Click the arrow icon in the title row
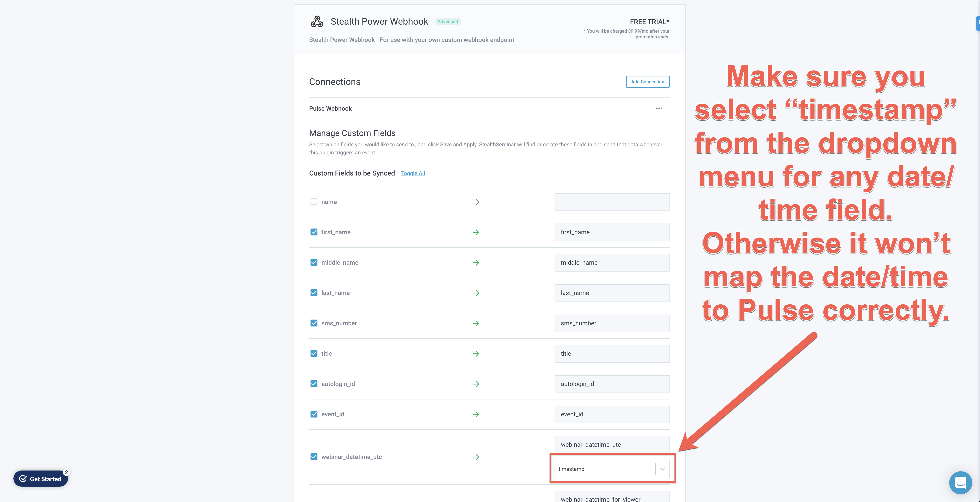 pyautogui.click(x=476, y=354)
